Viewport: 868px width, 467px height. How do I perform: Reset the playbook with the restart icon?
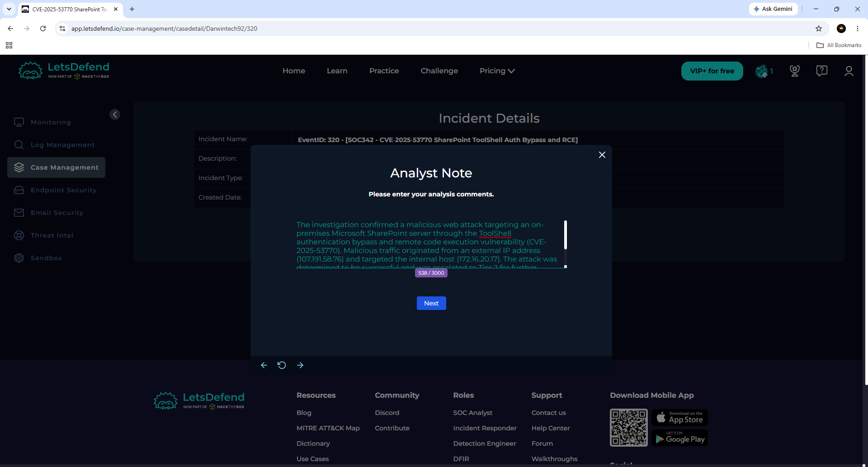[x=282, y=365]
